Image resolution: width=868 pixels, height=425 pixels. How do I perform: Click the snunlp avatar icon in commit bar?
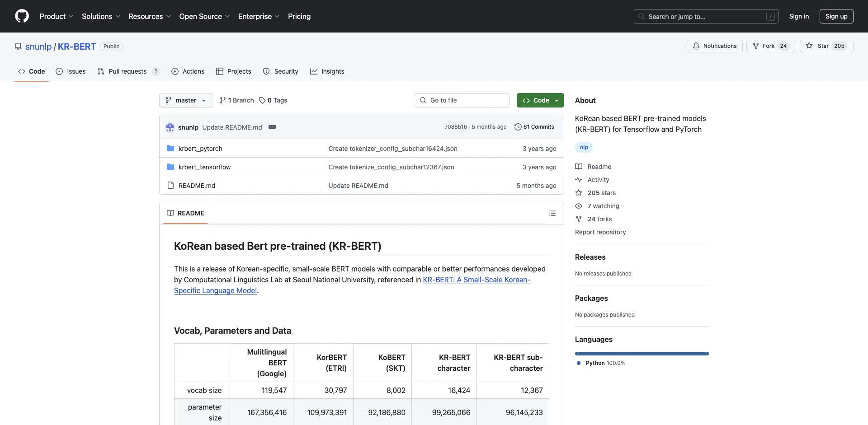(170, 127)
